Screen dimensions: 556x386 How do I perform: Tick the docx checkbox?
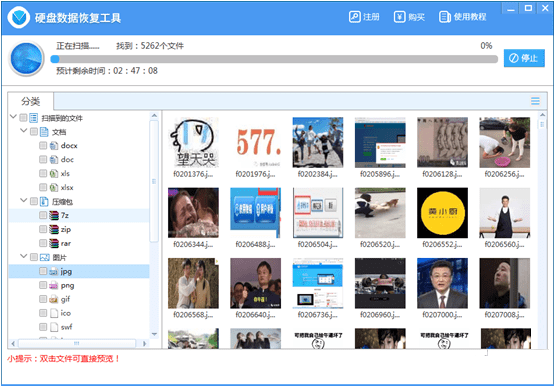coord(43,145)
